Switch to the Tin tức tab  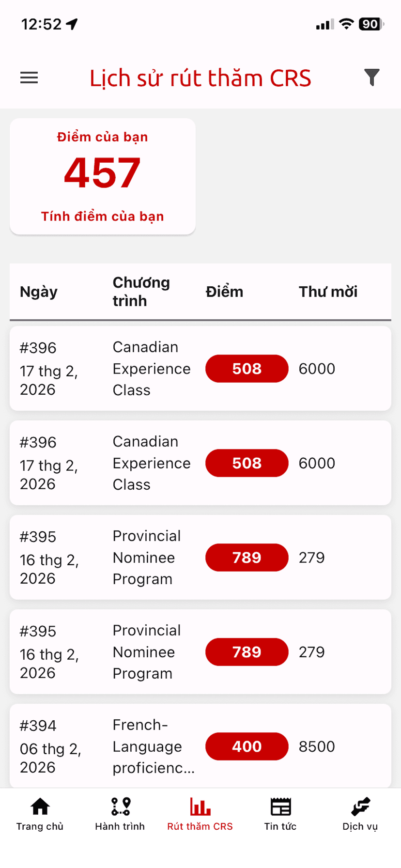(x=280, y=814)
